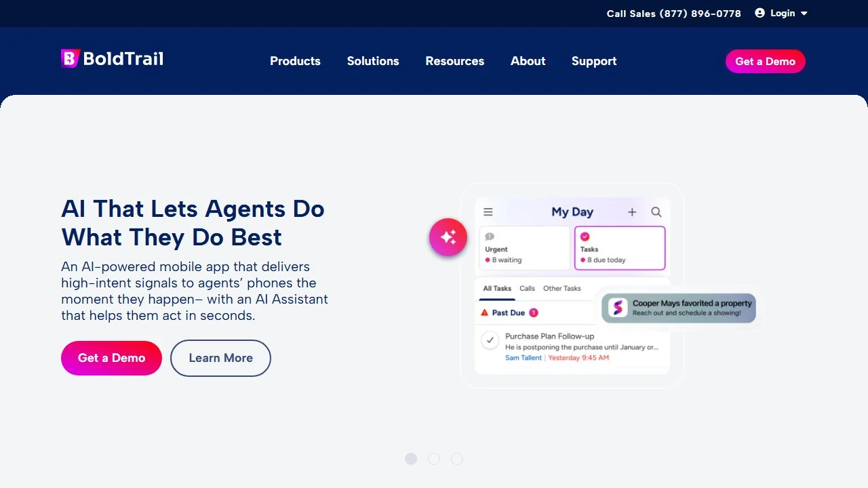Open the Products menu
Screen dimensions: 868x488
(295, 61)
